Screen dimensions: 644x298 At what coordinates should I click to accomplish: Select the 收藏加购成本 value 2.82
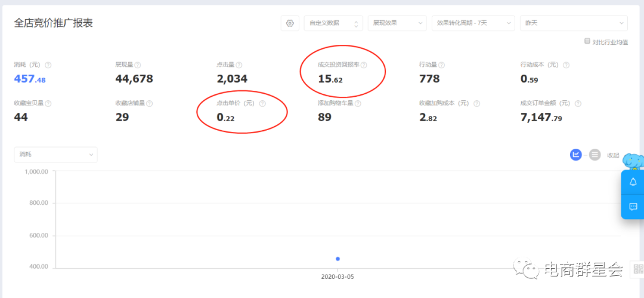click(428, 117)
